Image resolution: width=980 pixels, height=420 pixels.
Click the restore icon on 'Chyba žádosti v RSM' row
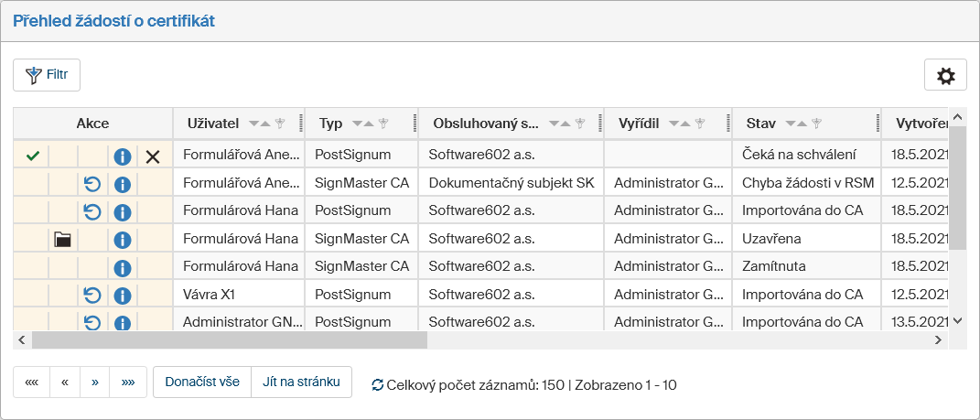pos(92,184)
